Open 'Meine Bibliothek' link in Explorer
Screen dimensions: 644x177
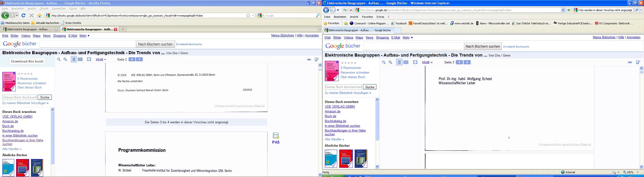(604, 37)
